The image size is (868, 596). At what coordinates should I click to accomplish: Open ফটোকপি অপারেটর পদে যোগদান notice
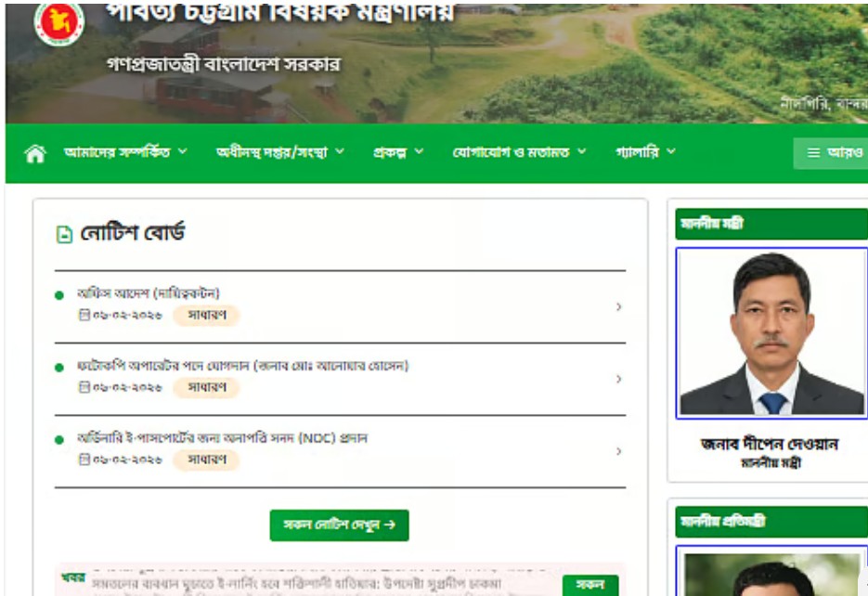[243, 366]
